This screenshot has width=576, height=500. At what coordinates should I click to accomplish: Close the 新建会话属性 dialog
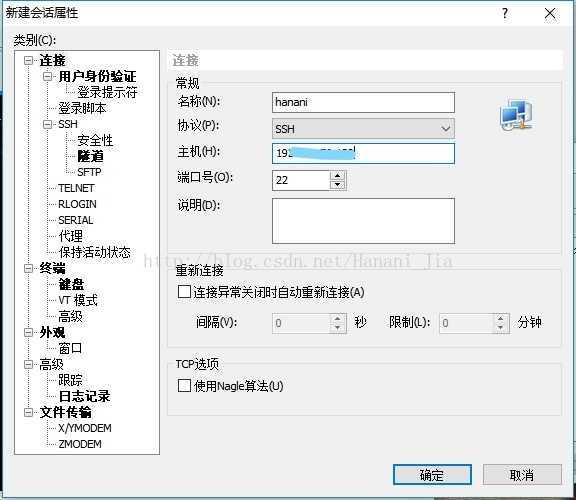(550, 14)
